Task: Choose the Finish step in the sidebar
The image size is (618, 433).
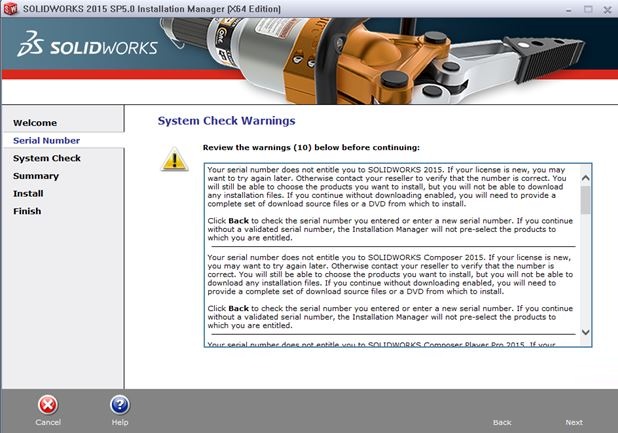Action: (x=27, y=211)
